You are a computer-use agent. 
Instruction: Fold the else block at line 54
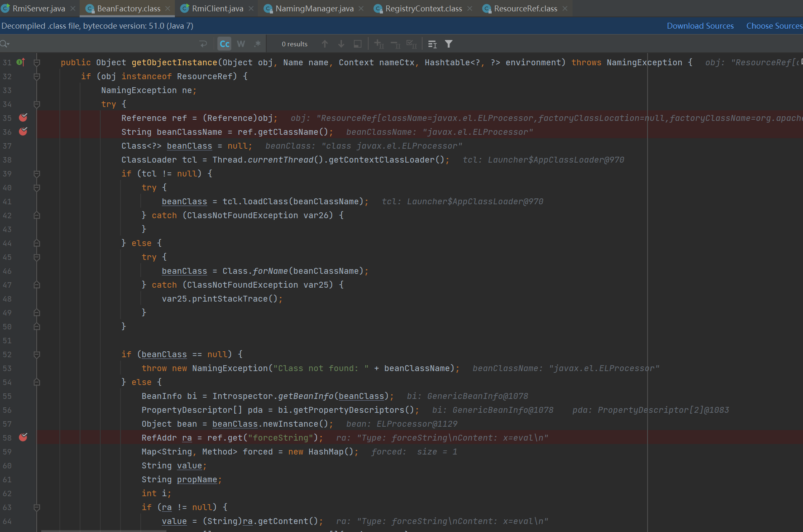37,382
